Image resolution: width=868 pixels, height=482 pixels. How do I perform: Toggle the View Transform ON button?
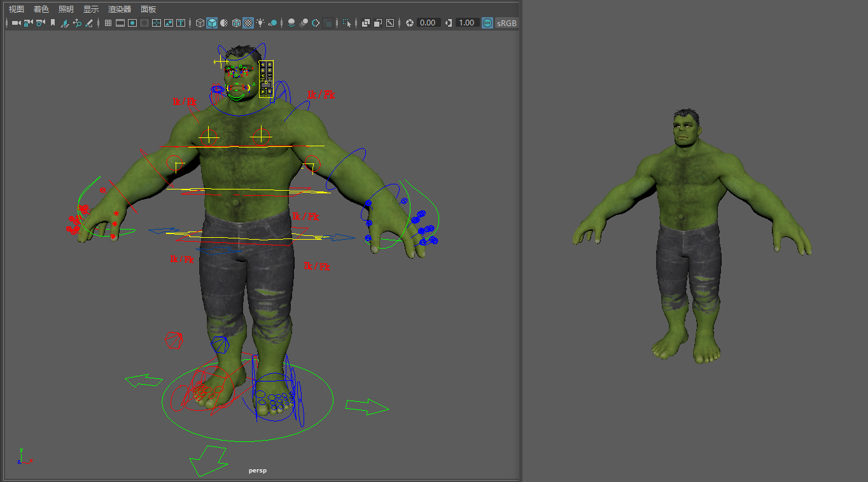pos(487,23)
